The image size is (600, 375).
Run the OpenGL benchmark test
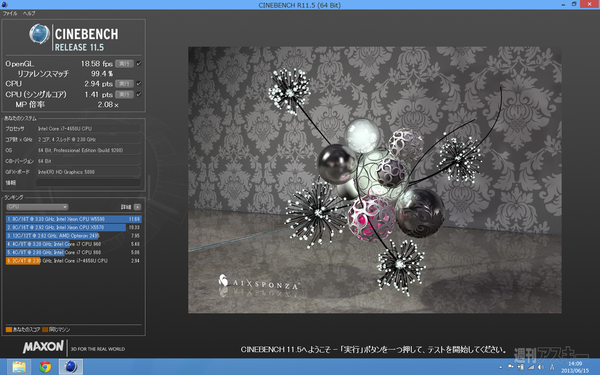click(124, 64)
